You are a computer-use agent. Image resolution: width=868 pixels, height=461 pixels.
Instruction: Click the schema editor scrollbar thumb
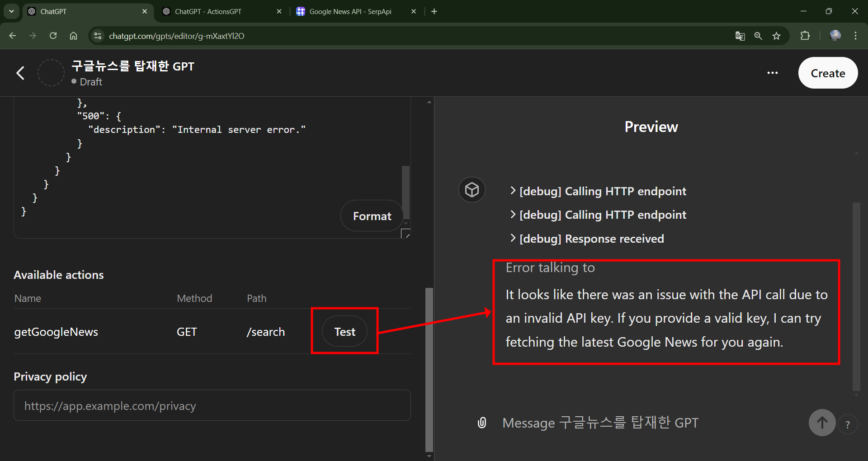406,193
